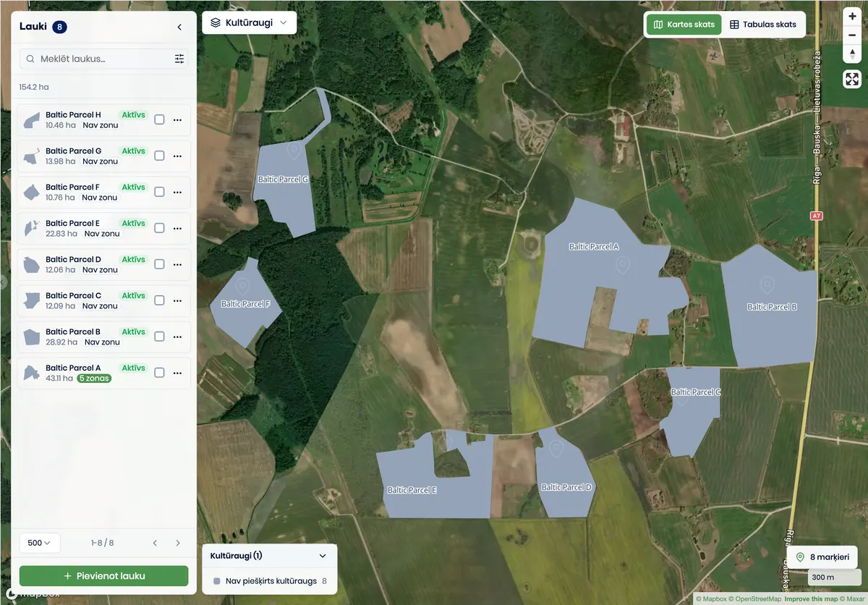
Task: Select the Baltic Parcel B checkbox
Action: (x=159, y=337)
